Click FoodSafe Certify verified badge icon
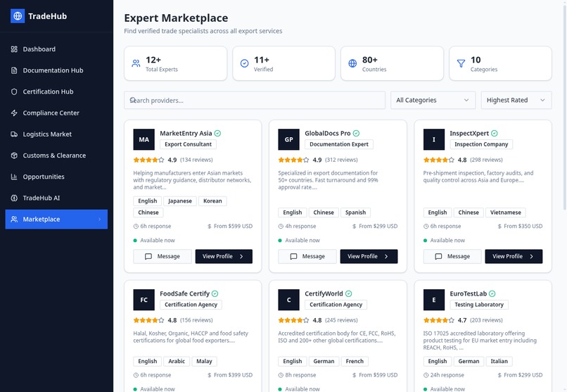Viewport: 567px width, 392px height. (x=215, y=293)
